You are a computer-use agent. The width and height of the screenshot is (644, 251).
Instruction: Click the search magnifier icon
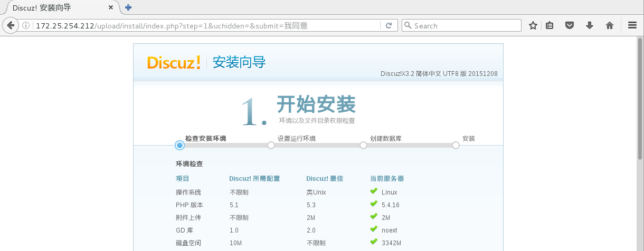click(x=408, y=25)
